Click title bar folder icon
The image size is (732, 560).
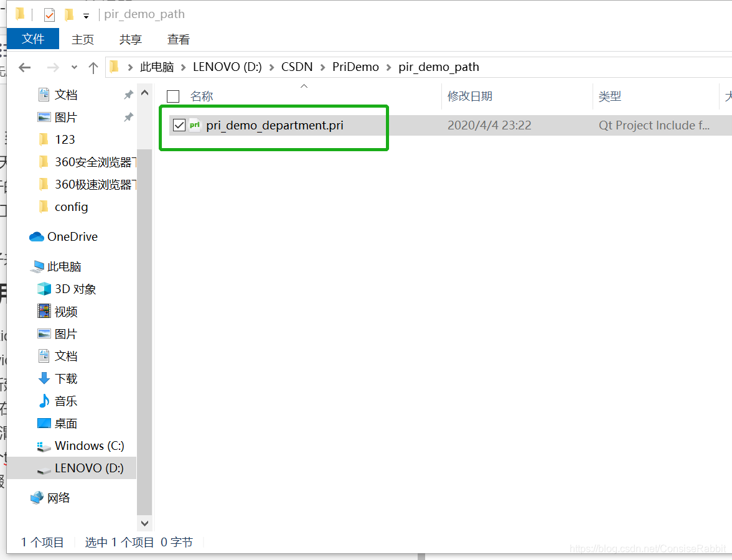click(x=20, y=14)
